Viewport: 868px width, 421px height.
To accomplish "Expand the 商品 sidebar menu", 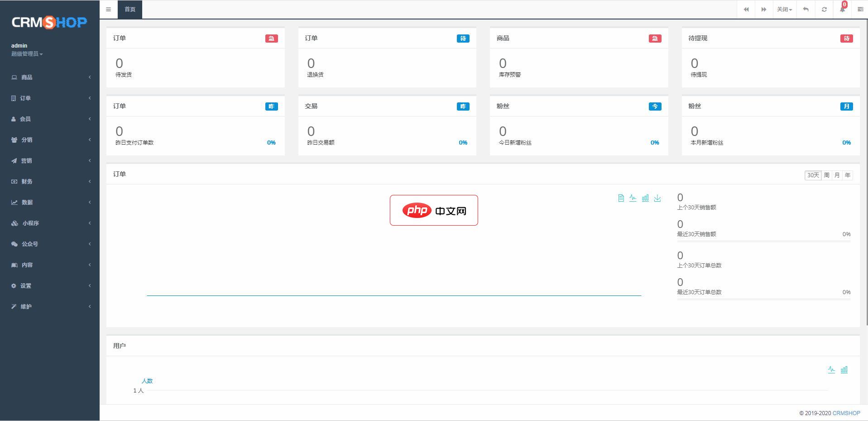I will tap(50, 77).
